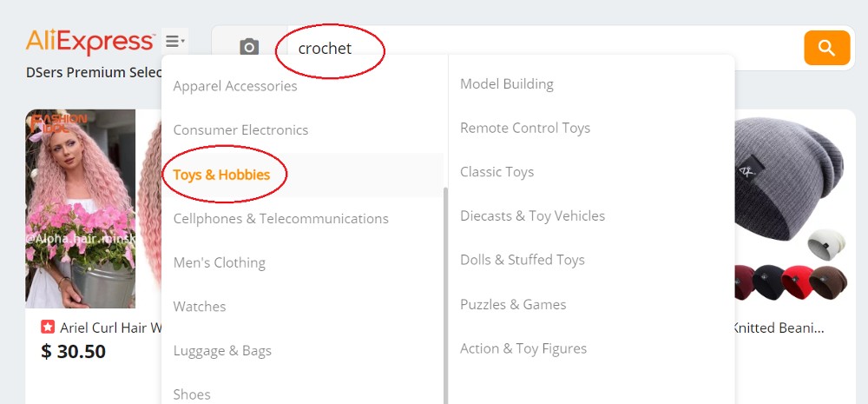Select Men's Clothing category

pyautogui.click(x=220, y=262)
